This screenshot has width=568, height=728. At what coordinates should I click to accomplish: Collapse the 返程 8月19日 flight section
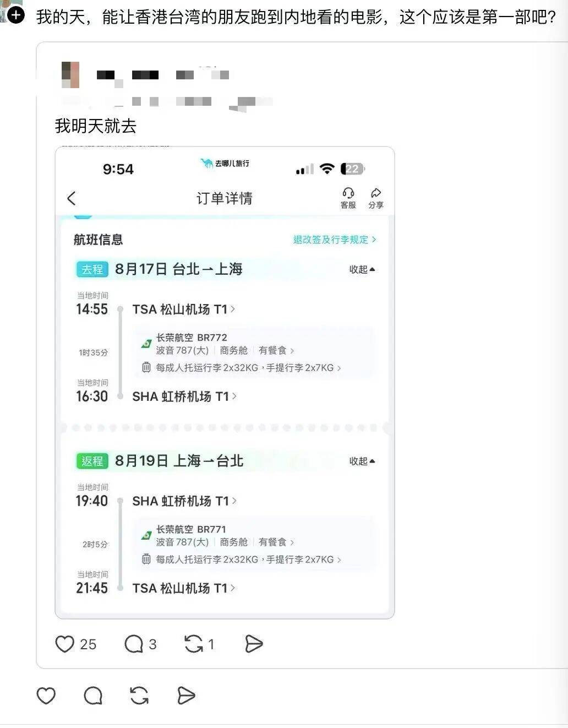pyautogui.click(x=362, y=461)
